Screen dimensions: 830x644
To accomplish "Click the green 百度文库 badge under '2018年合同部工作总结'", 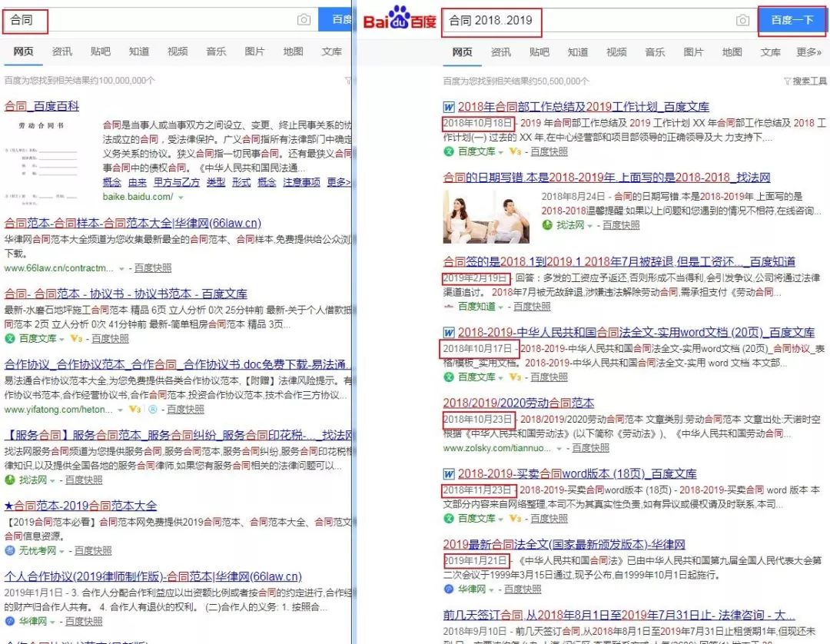I will tap(449, 151).
